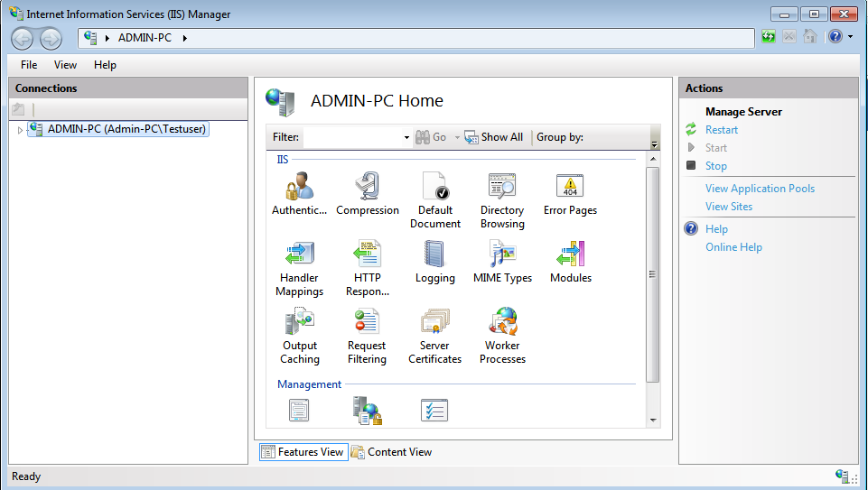This screenshot has width=868, height=490.
Task: Collapse the Management group header
Action: click(309, 384)
